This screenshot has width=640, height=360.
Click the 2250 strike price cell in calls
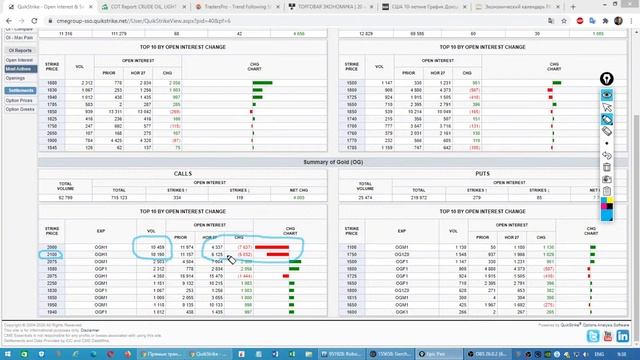click(x=52, y=283)
